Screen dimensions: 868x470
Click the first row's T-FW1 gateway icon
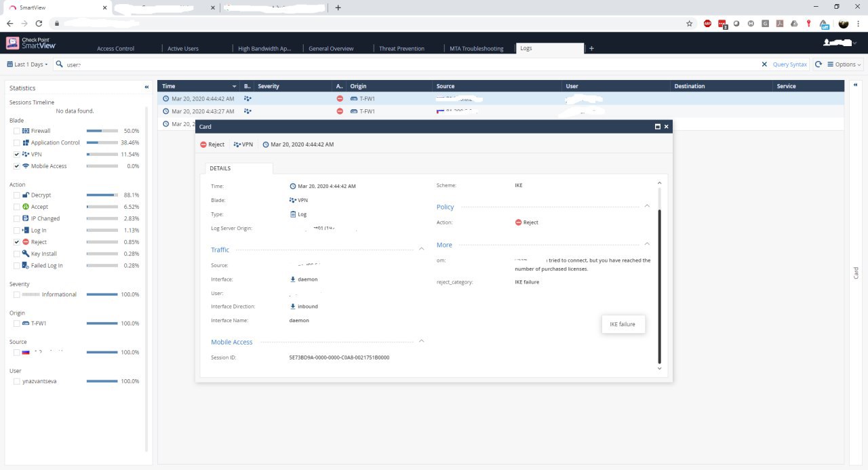tap(354, 98)
